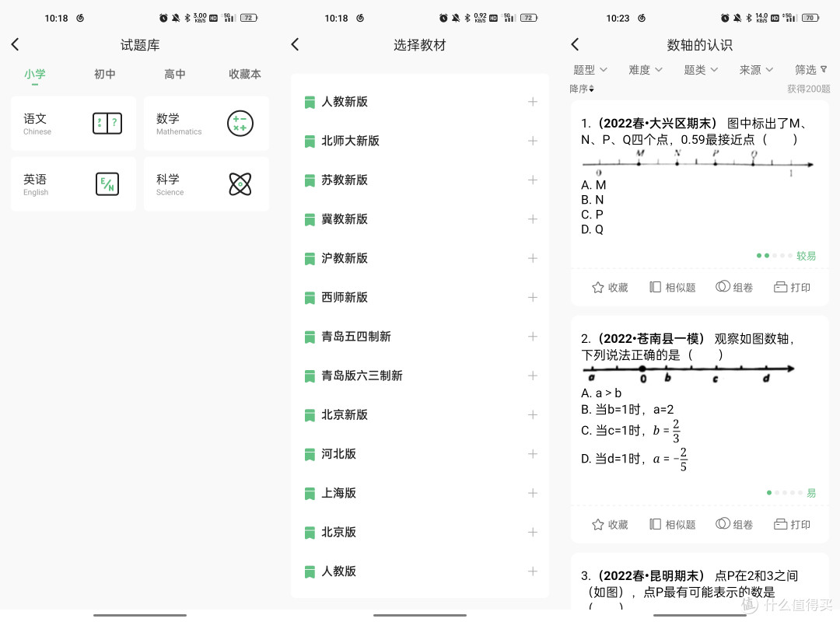The image size is (840, 622).
Task: Print question 1 with 打印
Action: (x=792, y=287)
